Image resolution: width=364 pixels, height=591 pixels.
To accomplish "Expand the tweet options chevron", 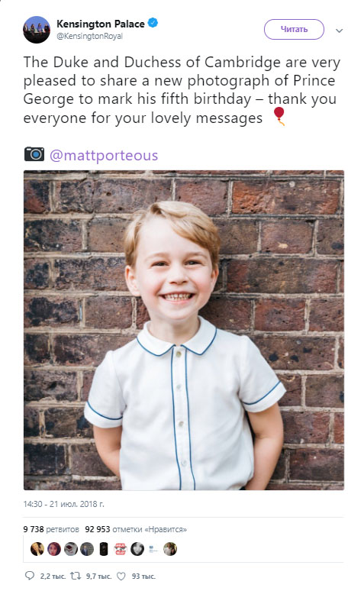I will tap(339, 31).
